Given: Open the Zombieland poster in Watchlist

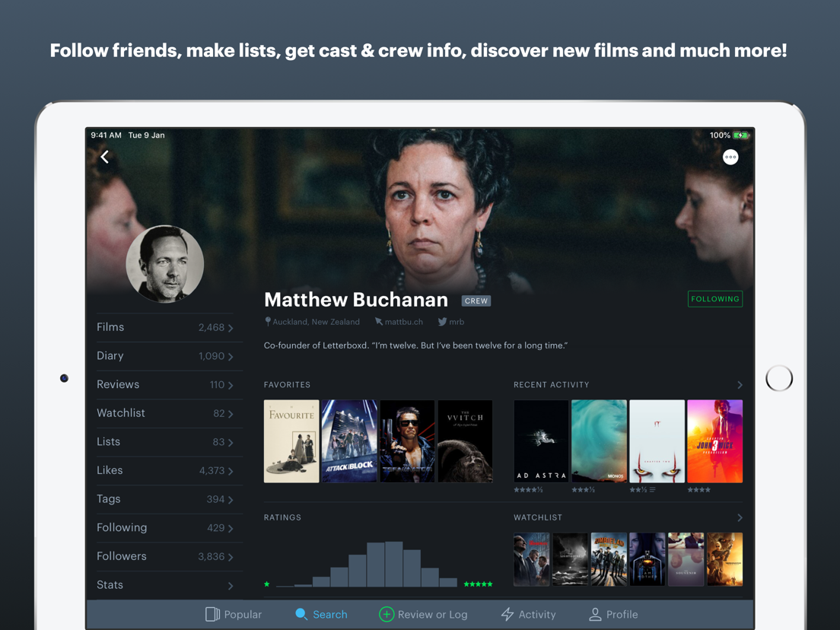Looking at the screenshot, I should pos(609,558).
